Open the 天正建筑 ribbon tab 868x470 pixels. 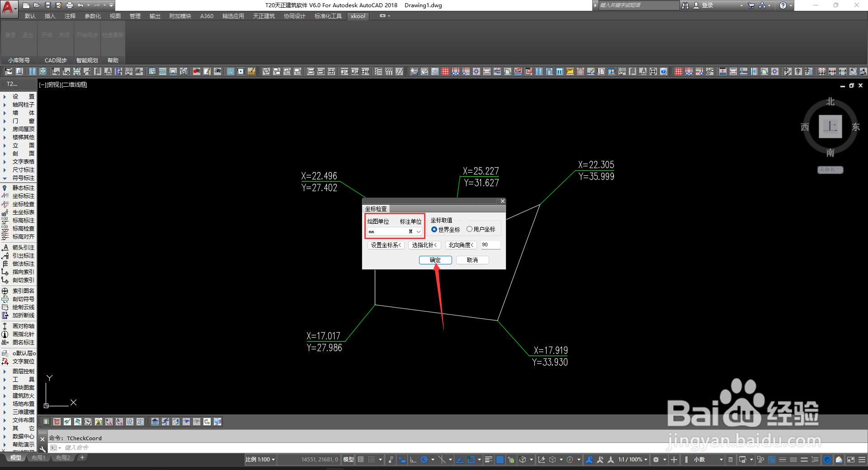pos(264,16)
